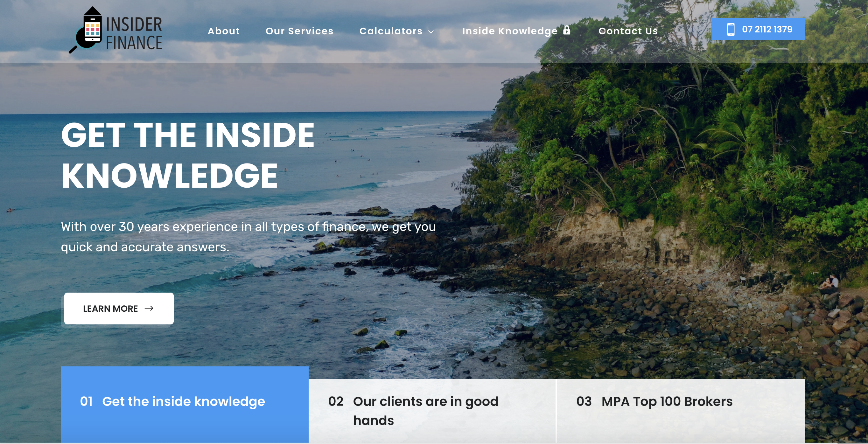Switch to tab 02 Our clients are in good hands
Viewport: 868px width, 444px height.
432,411
